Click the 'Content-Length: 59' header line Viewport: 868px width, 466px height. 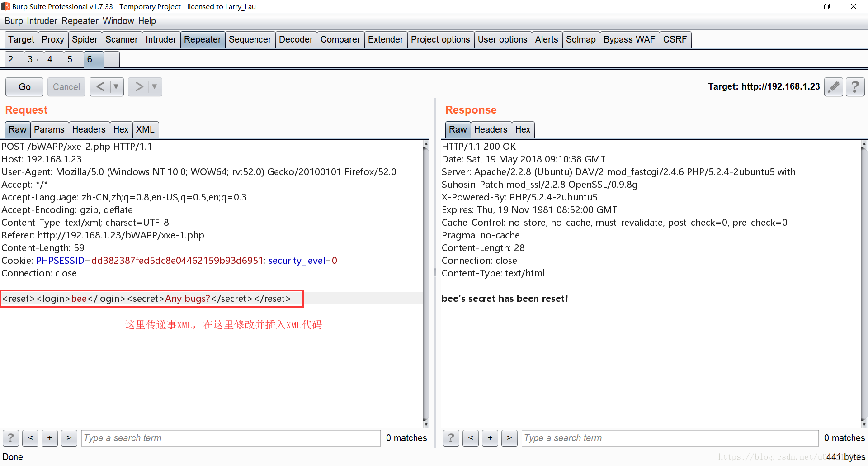pos(43,248)
